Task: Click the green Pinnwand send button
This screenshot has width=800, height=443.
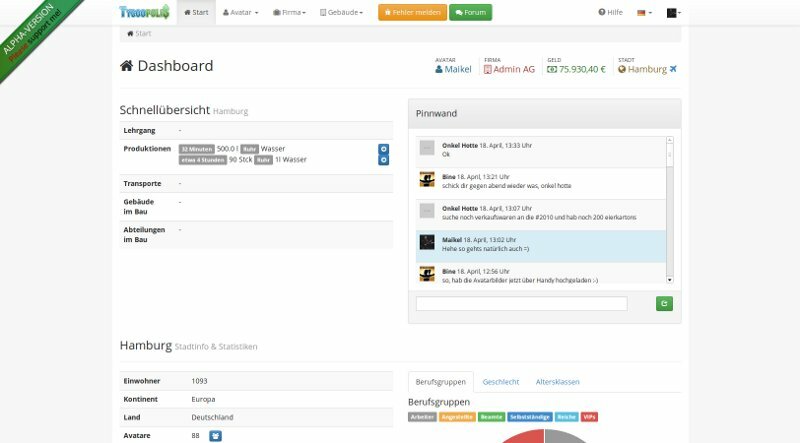Action: 664,303
